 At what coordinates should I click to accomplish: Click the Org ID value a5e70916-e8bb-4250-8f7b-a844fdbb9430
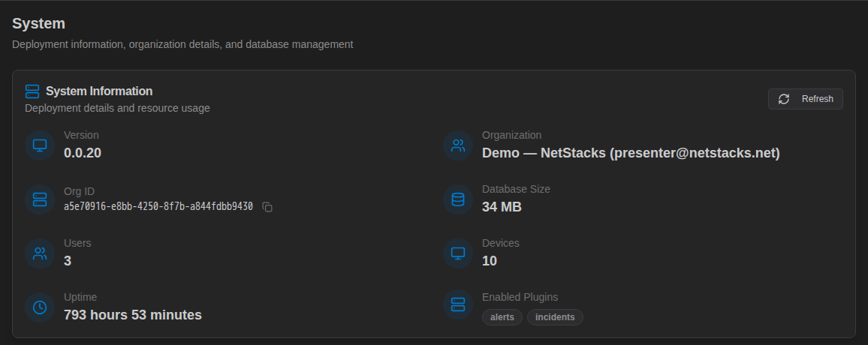tap(158, 206)
